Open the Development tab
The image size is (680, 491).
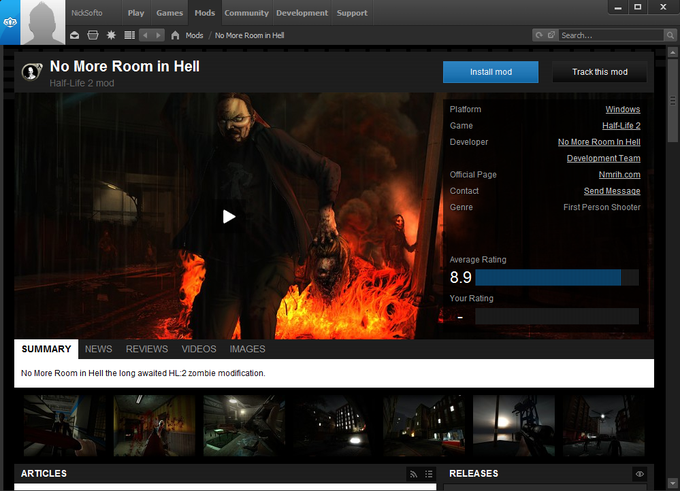[x=302, y=13]
